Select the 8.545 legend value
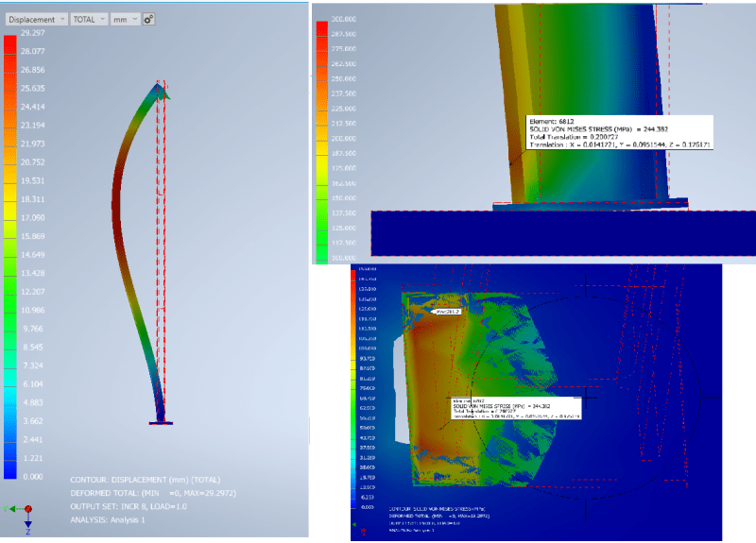Screen dimensions: 756x543 coord(33,347)
